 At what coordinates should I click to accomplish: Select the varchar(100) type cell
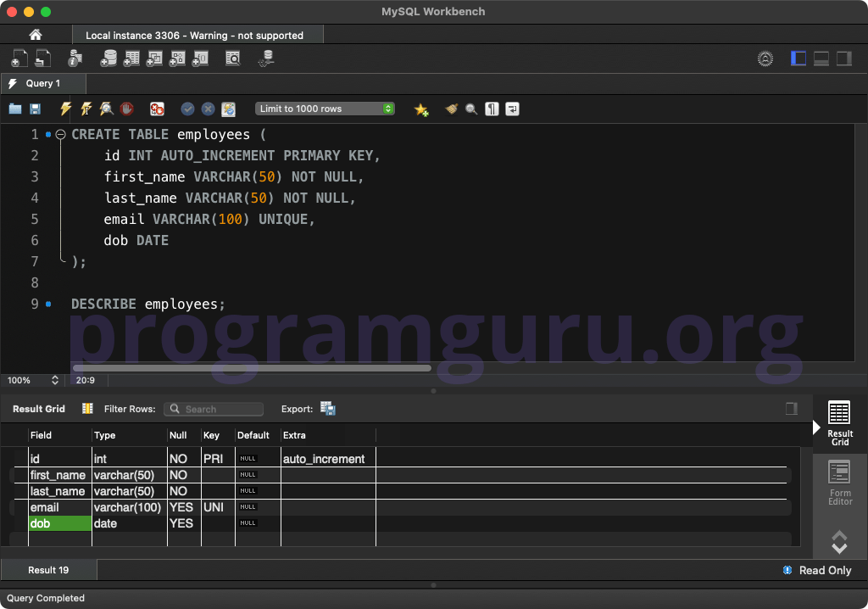(x=130, y=507)
